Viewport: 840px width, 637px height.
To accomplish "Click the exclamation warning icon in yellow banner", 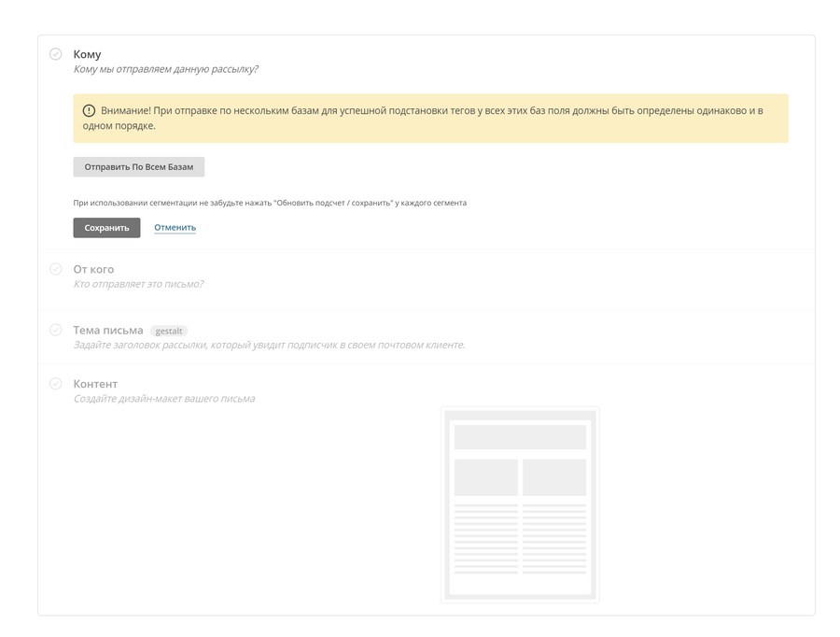I will point(89,111).
